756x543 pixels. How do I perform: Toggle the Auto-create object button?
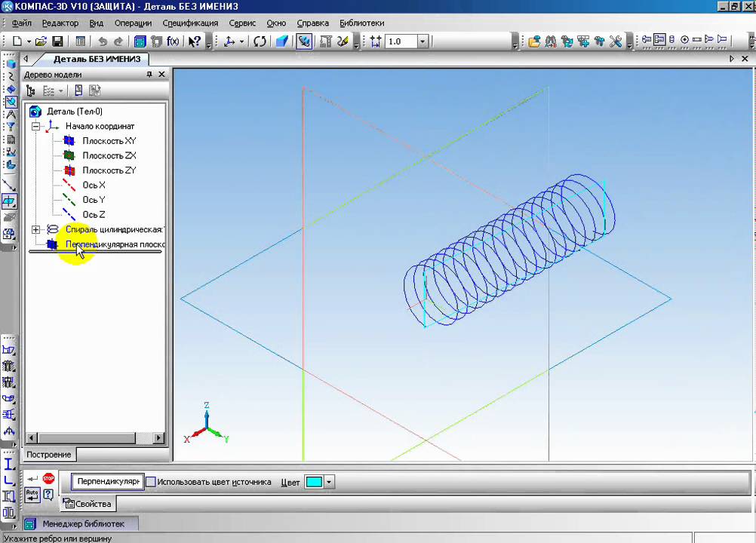pos(32,495)
